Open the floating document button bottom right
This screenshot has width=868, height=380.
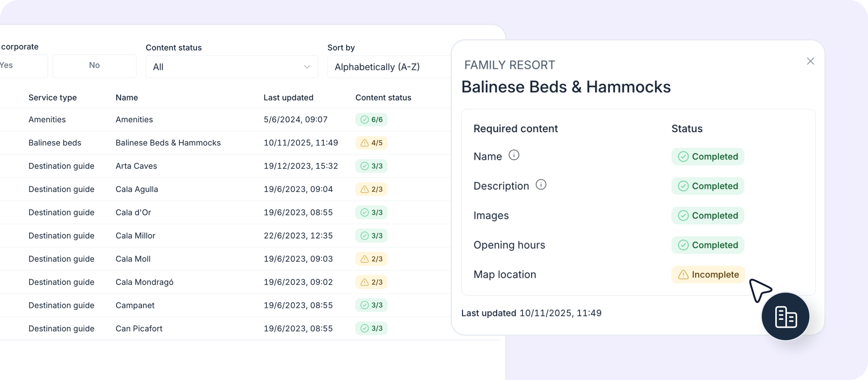[786, 317]
